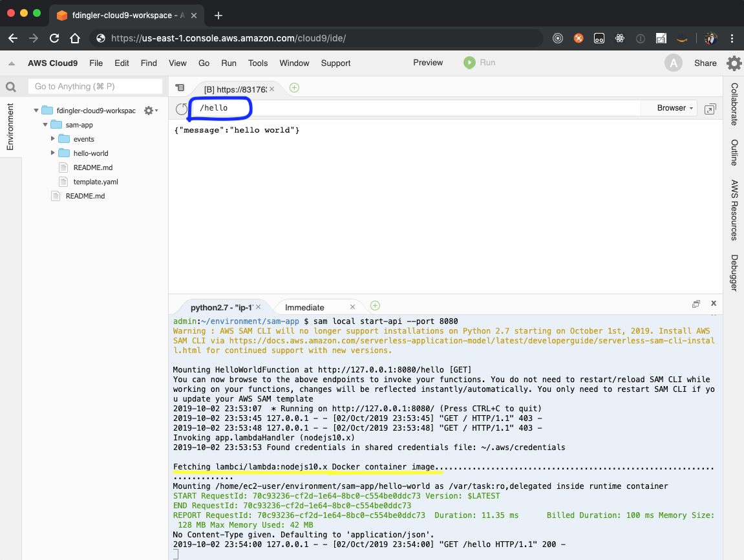The image size is (744, 560).
Task: Open Cloud9 preferences gear
Action: [734, 63]
